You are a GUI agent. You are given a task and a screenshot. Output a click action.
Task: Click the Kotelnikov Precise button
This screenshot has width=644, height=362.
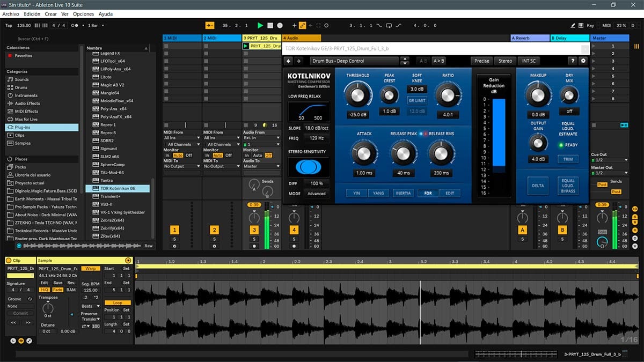click(x=481, y=61)
